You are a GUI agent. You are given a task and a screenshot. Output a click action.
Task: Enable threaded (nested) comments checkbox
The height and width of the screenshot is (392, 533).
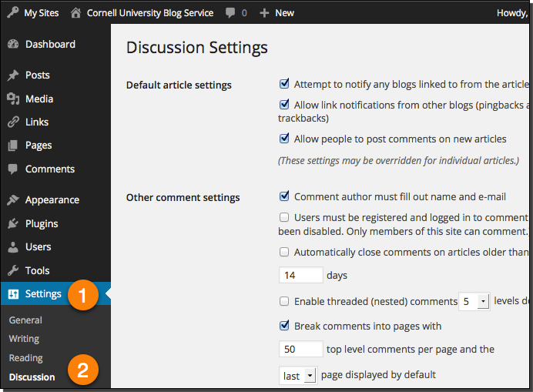tap(284, 301)
